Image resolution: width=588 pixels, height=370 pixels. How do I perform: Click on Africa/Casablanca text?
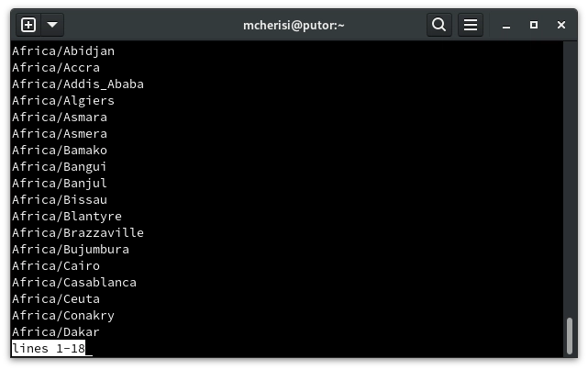(74, 283)
